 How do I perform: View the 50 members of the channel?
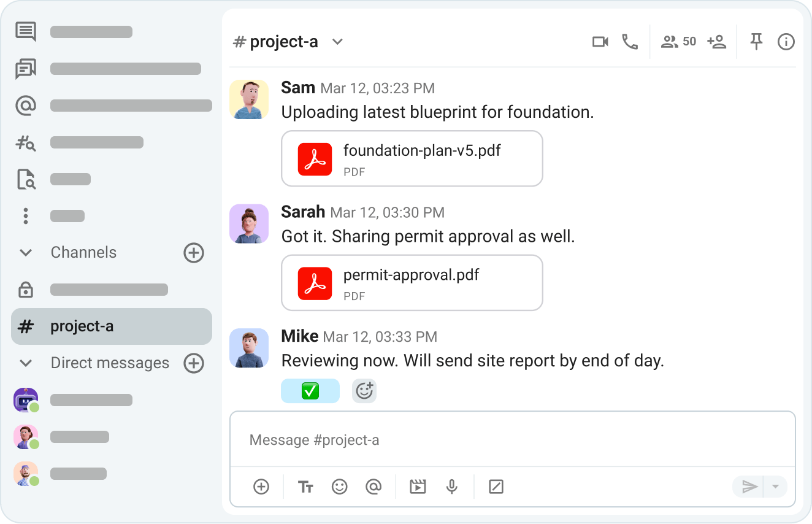678,42
